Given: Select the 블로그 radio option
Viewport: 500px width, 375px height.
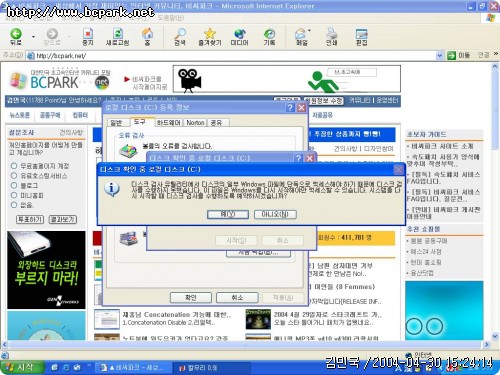Looking at the screenshot, I should tap(14, 185).
